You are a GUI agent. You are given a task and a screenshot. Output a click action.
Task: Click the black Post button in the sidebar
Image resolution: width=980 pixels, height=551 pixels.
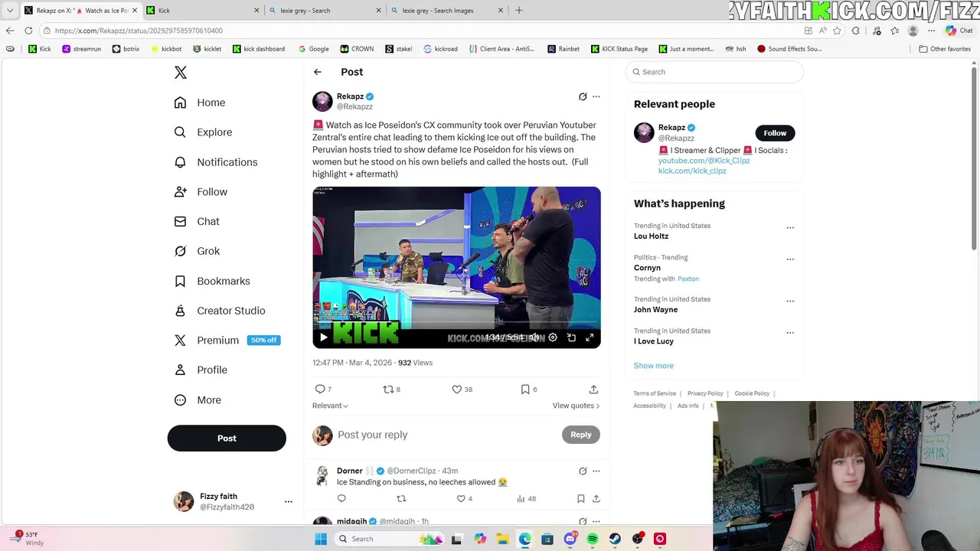point(227,439)
